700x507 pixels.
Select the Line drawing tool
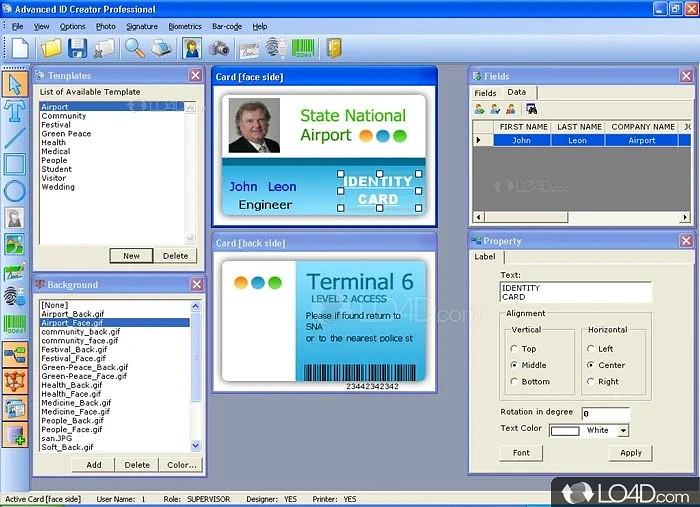[15, 138]
